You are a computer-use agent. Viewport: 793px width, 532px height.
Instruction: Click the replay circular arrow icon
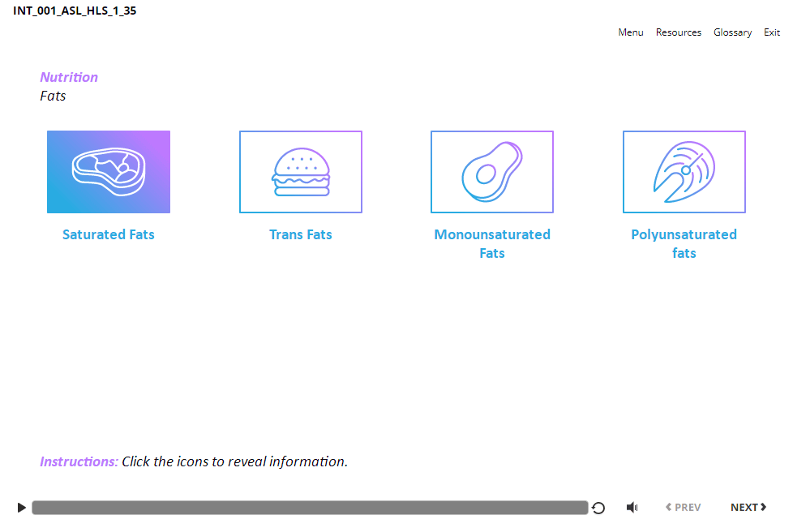(598, 508)
